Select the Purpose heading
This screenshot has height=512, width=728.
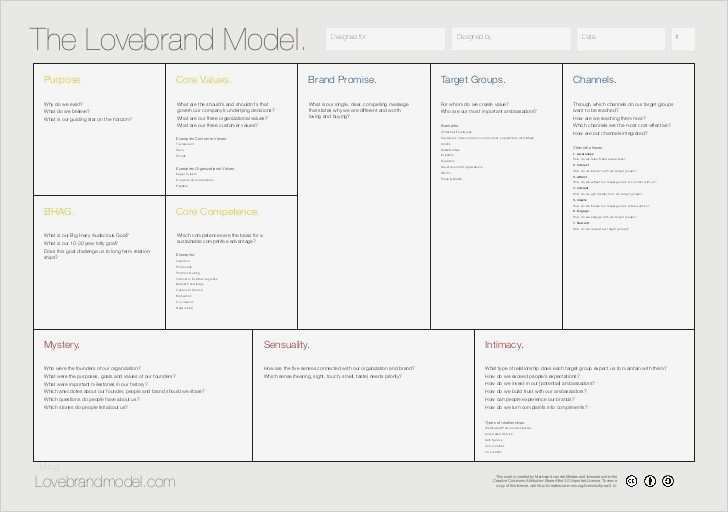[x=62, y=80]
